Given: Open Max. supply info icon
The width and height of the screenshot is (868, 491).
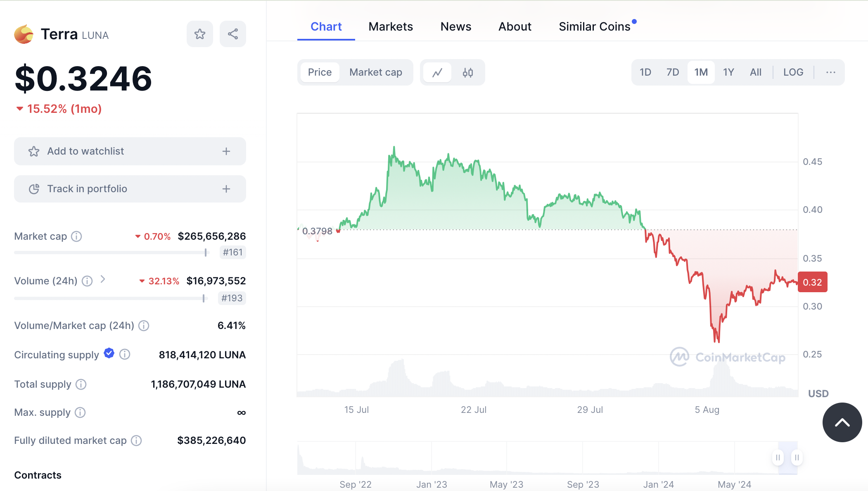Looking at the screenshot, I should pyautogui.click(x=80, y=412).
